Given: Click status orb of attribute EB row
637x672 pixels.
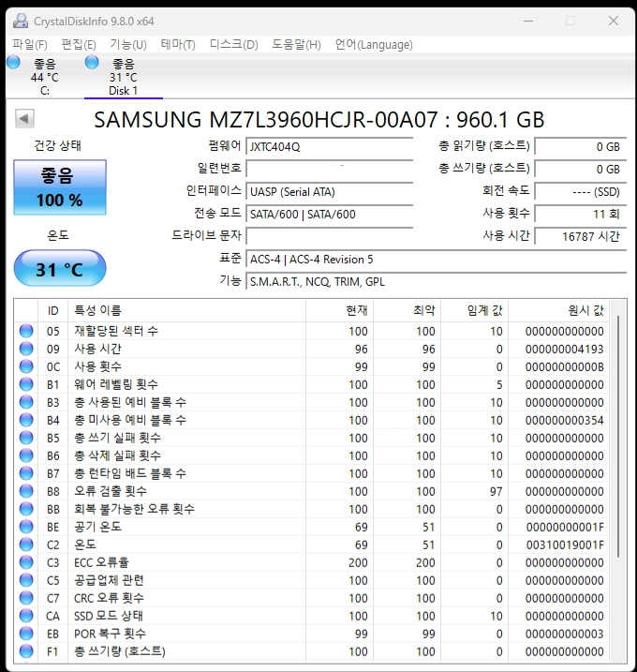Looking at the screenshot, I should coord(26,634).
